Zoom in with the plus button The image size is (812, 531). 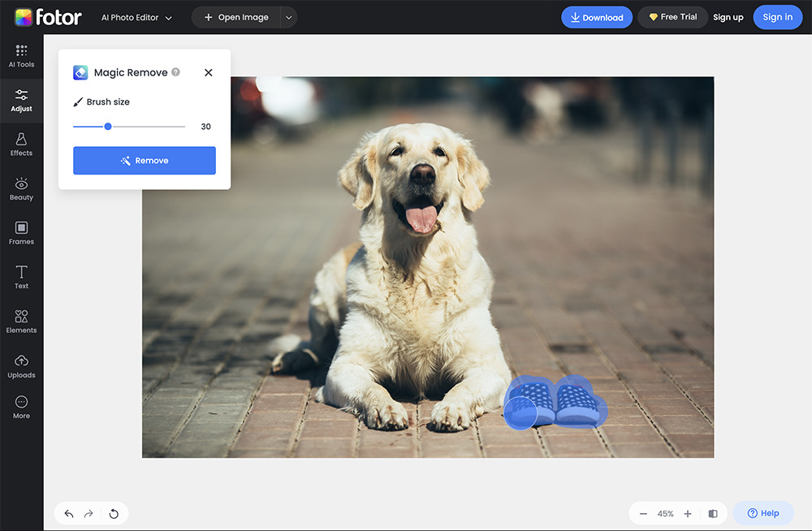[x=688, y=513]
